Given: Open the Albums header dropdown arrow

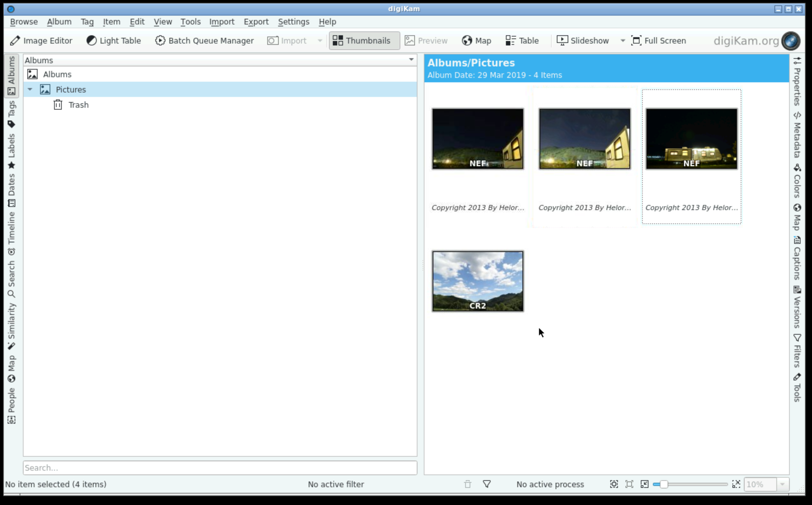Looking at the screenshot, I should pyautogui.click(x=411, y=60).
